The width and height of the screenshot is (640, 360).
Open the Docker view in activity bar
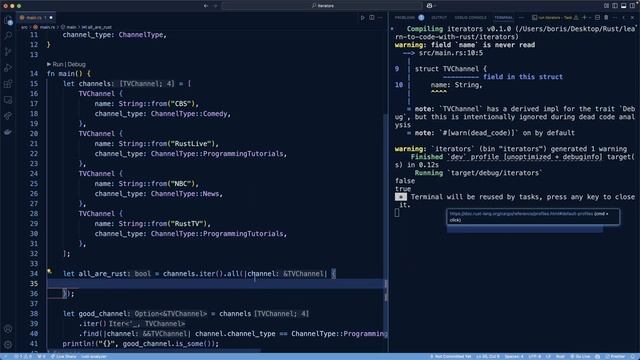coord(8,132)
